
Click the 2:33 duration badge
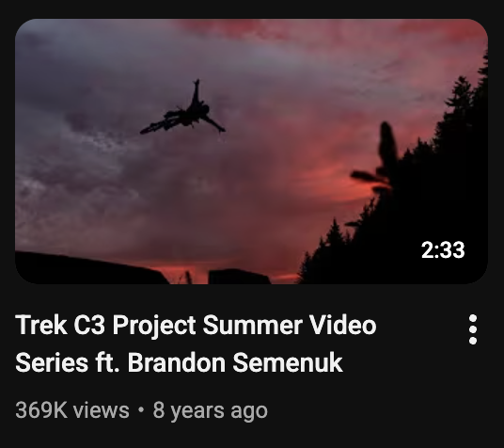(443, 250)
